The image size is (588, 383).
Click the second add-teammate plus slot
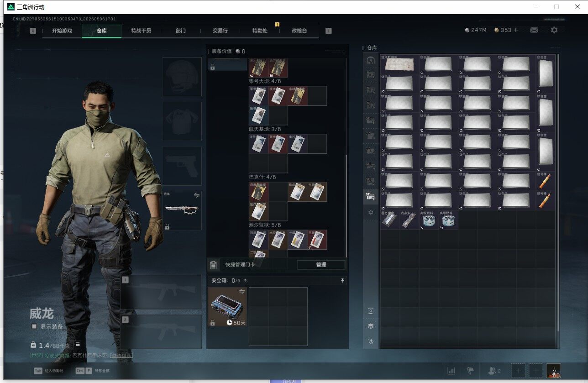click(535, 371)
